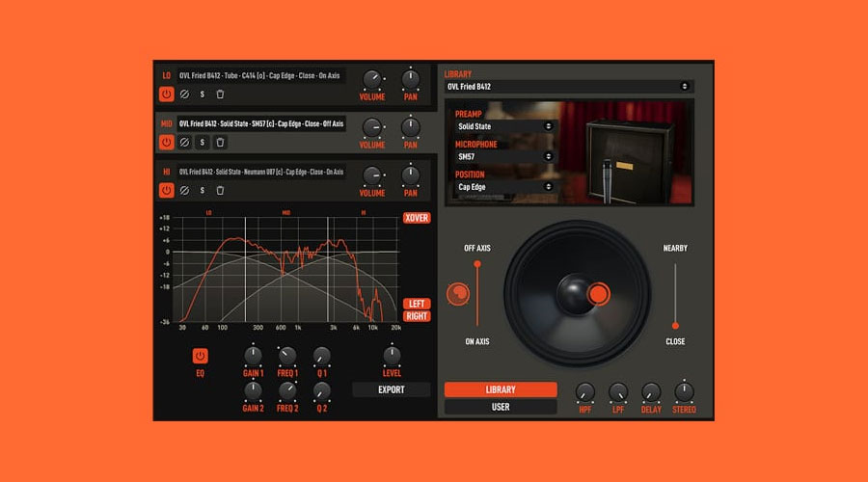Image resolution: width=868 pixels, height=482 pixels.
Task: Click the Q 1 knob
Action: pos(321,356)
